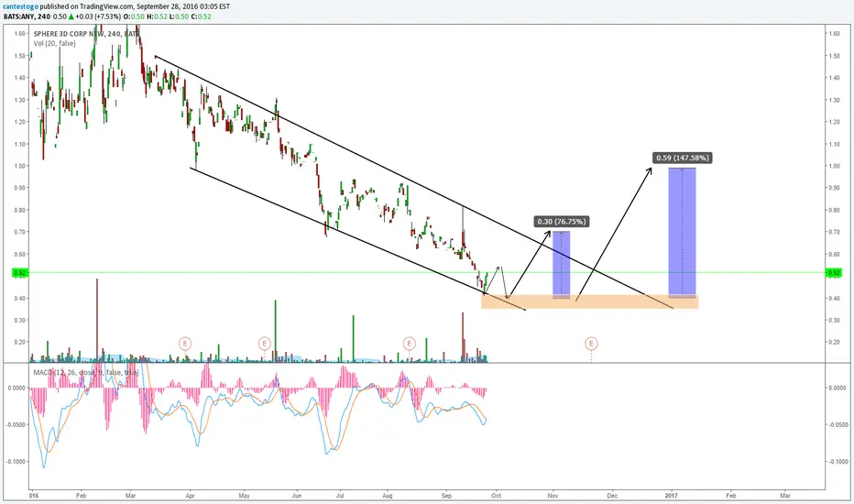854x504 pixels.
Task: Click the future earnings E marker before December
Action: point(592,344)
